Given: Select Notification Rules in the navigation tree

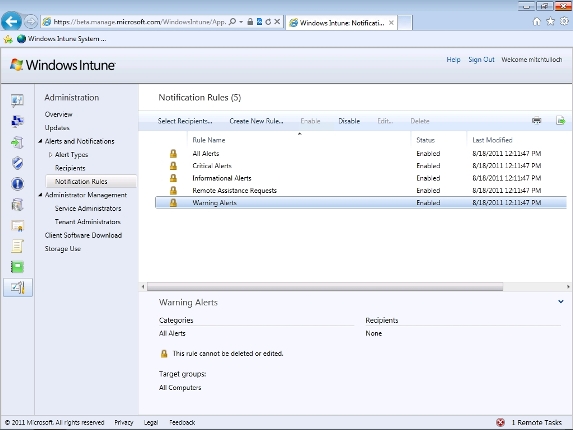Looking at the screenshot, I should pyautogui.click(x=91, y=181).
